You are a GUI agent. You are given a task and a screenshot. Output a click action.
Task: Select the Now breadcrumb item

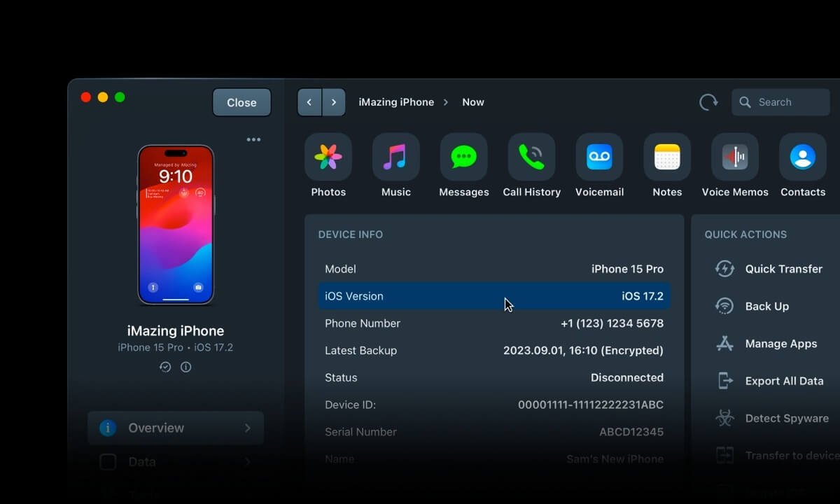473,102
